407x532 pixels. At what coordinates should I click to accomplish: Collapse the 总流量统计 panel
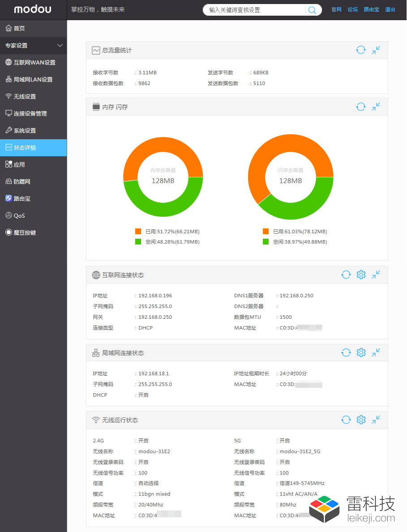(x=376, y=50)
